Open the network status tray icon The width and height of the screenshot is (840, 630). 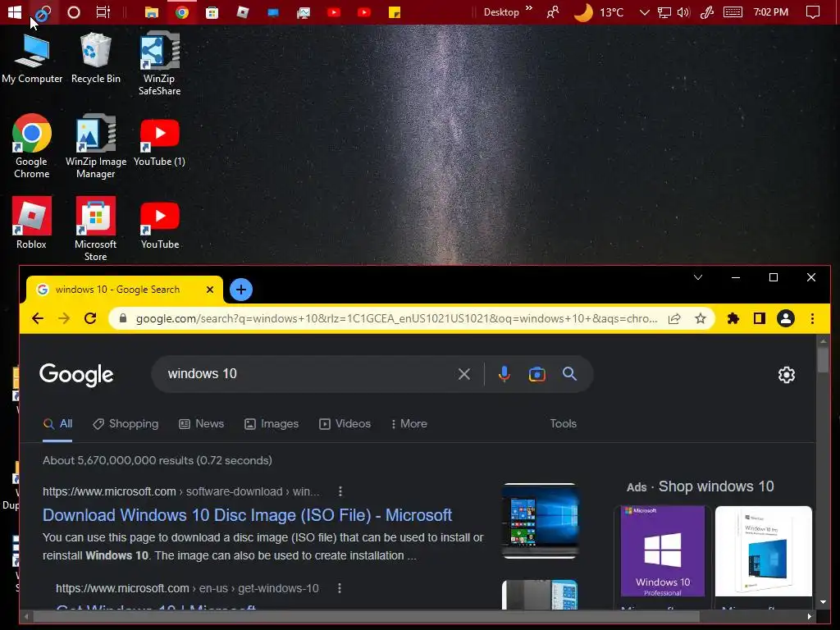coord(664,12)
